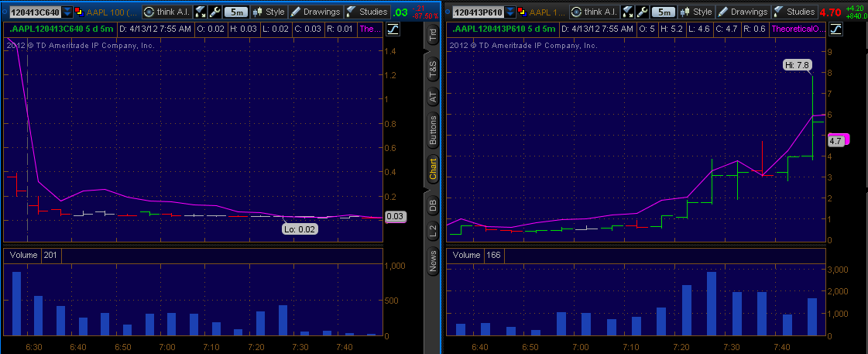Image resolution: width=868 pixels, height=354 pixels.
Task: Click the Volume 201 label on left chart
Action: pos(33,255)
